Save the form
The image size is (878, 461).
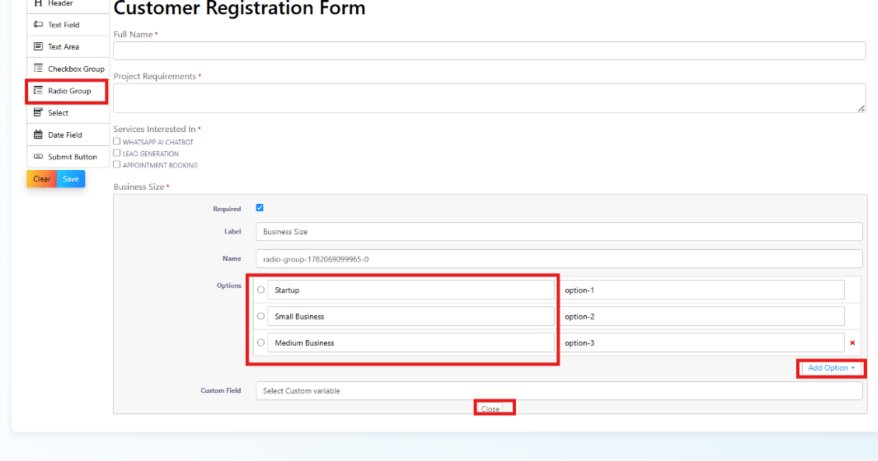pyautogui.click(x=71, y=179)
